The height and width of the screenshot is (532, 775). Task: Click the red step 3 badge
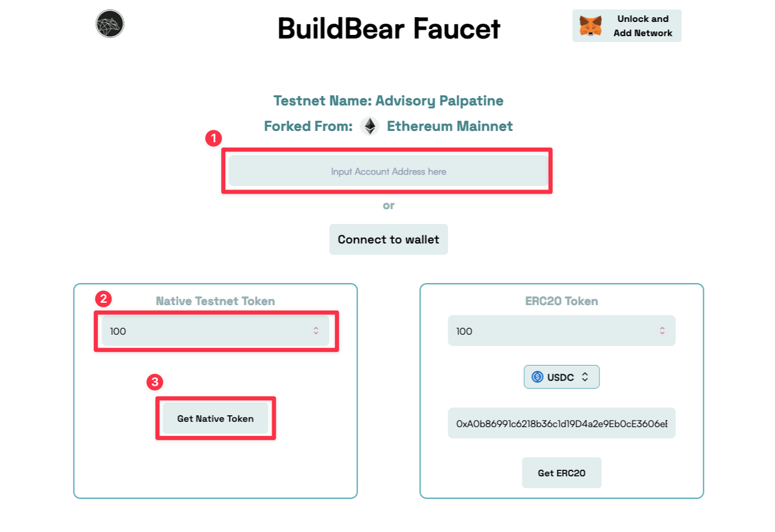tap(155, 382)
